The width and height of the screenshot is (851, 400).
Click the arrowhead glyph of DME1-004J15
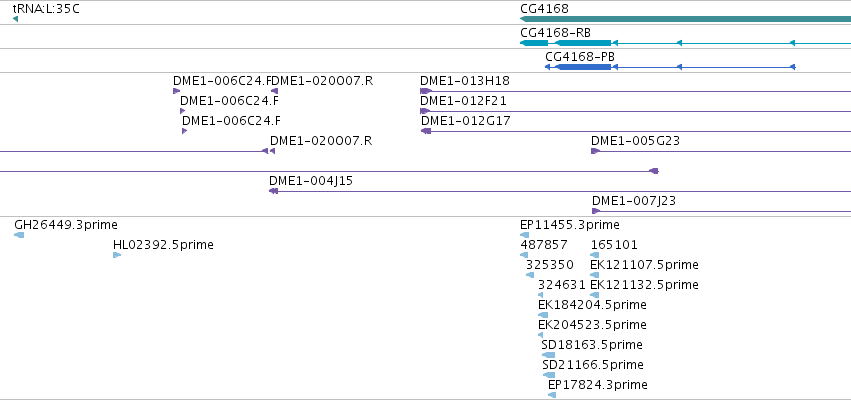[274, 191]
